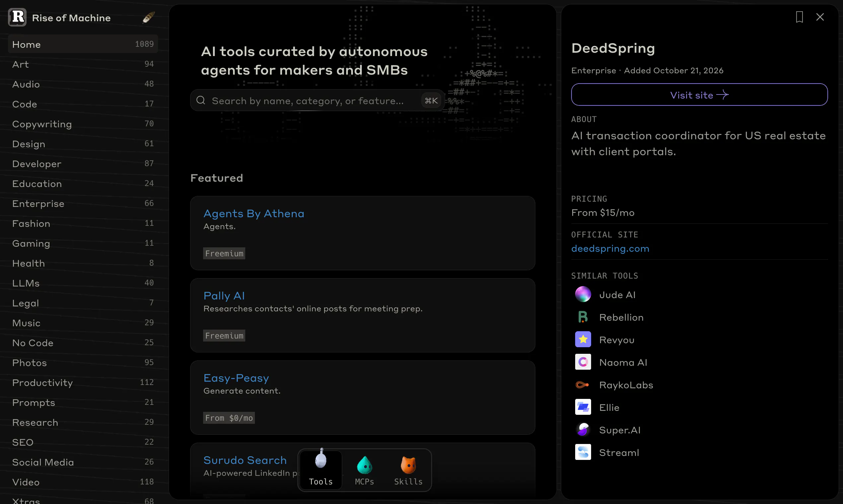Open RaykoLabs similar tool
The height and width of the screenshot is (504, 843).
[614, 385]
